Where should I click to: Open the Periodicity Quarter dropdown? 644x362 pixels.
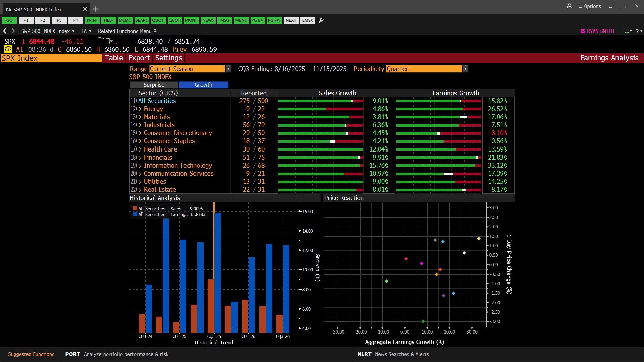click(465, 69)
